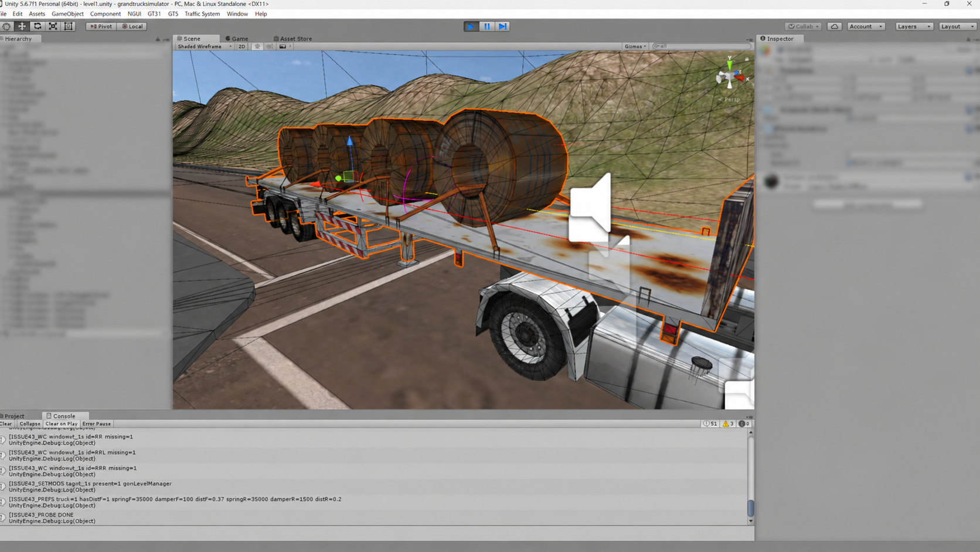Open the Account dropdown

coord(866,26)
